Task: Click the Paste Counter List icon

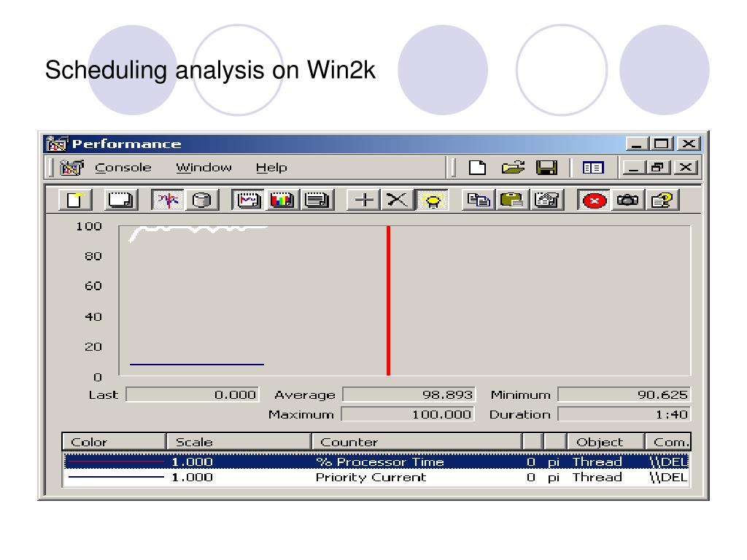Action: tap(512, 200)
